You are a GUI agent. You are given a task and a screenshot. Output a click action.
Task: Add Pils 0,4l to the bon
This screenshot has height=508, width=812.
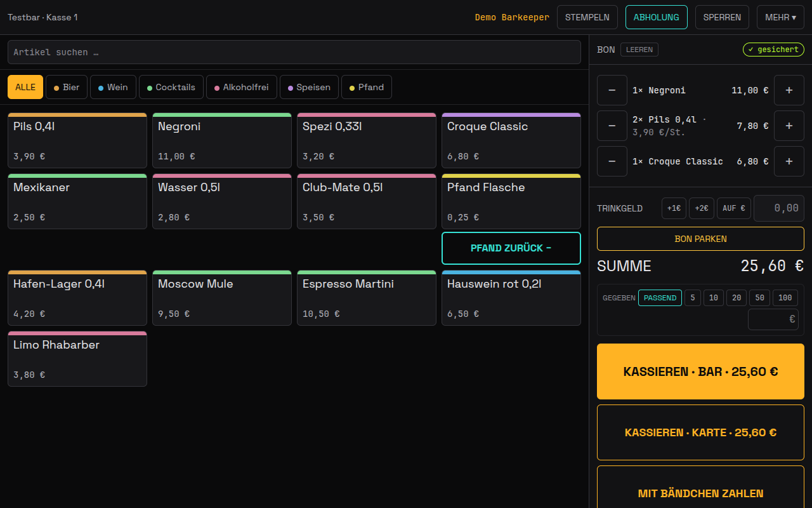pos(77,140)
